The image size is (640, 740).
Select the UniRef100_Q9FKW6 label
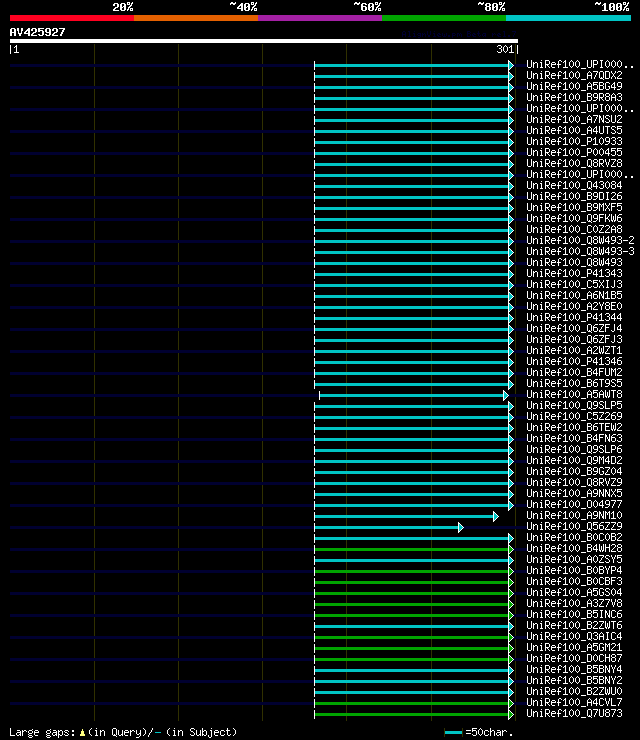tap(574, 219)
